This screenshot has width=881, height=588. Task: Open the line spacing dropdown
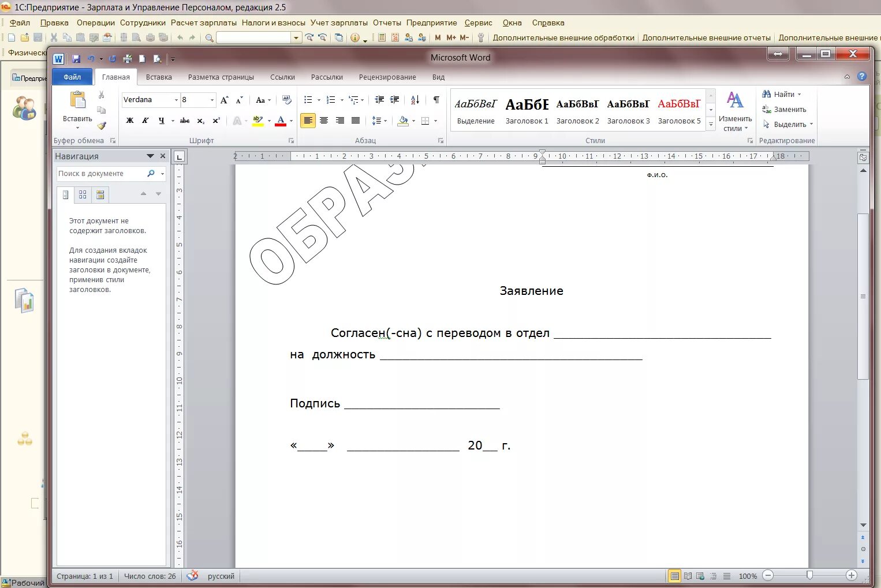point(378,121)
